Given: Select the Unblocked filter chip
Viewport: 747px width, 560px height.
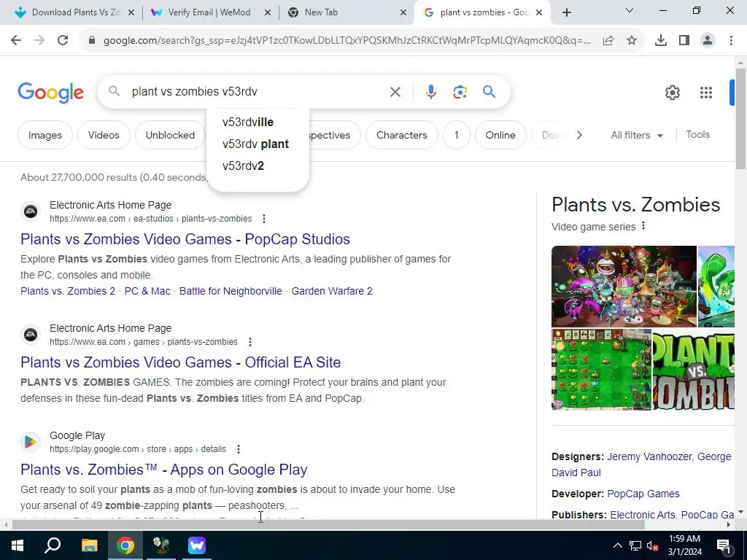Looking at the screenshot, I should 170,135.
